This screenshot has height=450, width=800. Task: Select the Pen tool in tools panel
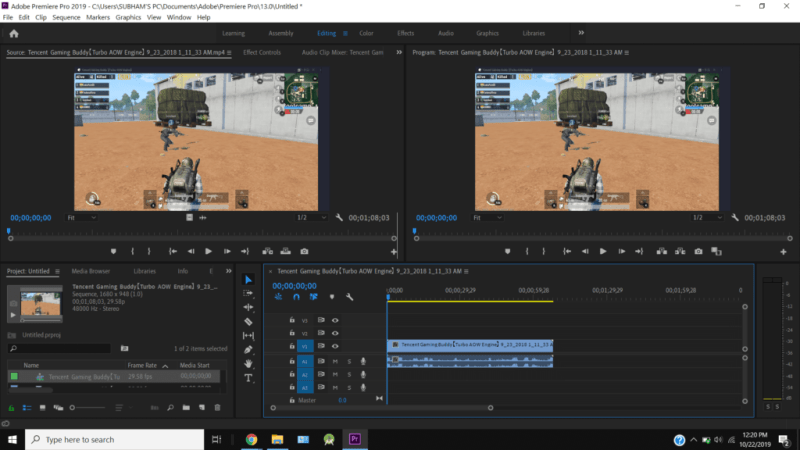point(249,350)
